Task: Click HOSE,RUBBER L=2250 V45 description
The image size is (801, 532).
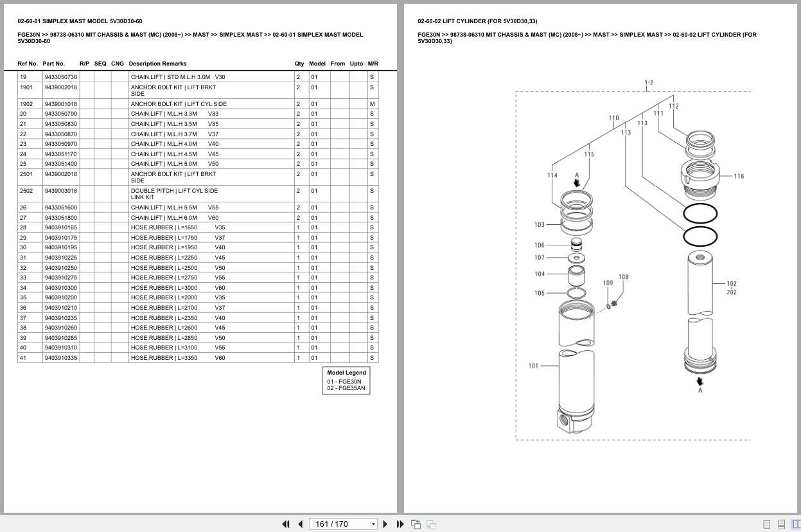Action: (178, 258)
